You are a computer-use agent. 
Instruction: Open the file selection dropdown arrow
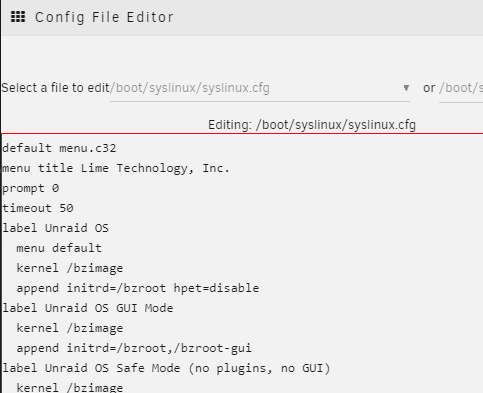tap(406, 88)
